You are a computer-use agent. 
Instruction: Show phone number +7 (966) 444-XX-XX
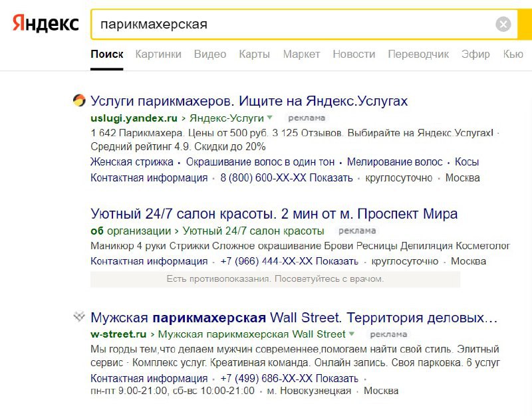tap(289, 261)
